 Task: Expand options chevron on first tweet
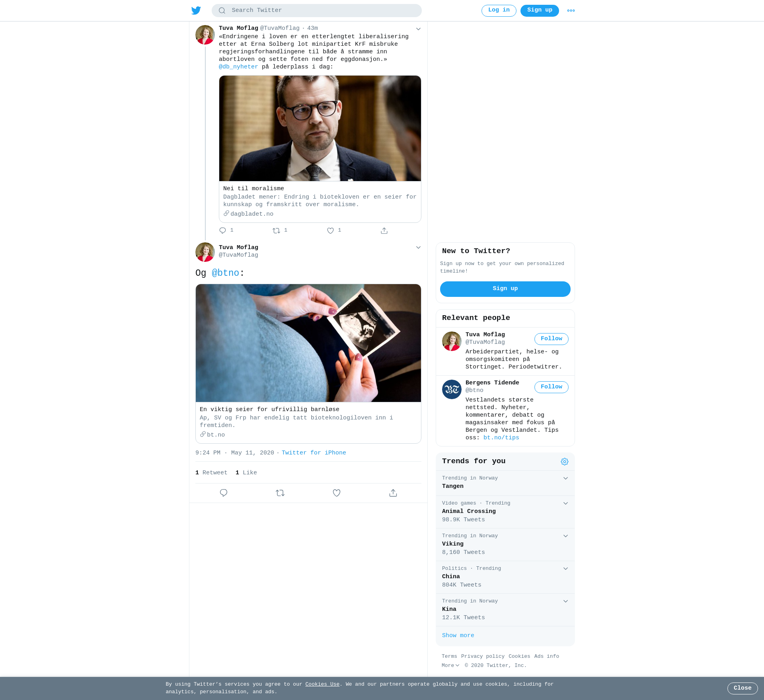click(418, 29)
